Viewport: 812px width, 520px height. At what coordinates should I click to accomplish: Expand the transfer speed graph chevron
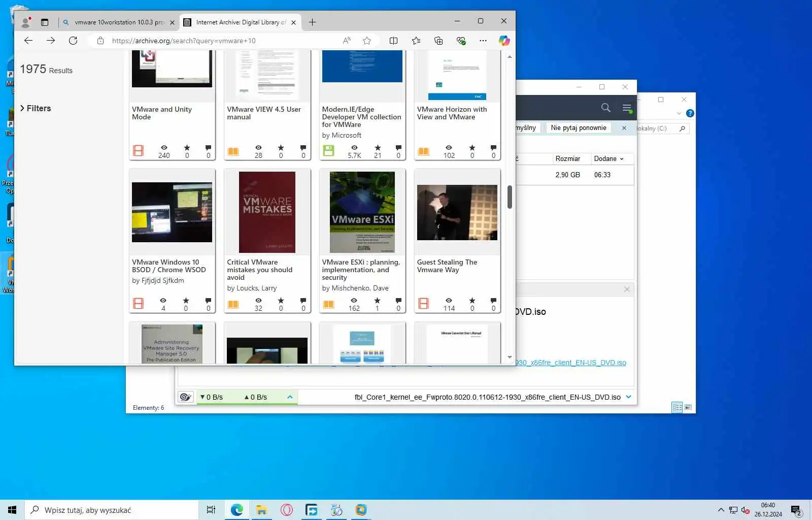pyautogui.click(x=290, y=397)
